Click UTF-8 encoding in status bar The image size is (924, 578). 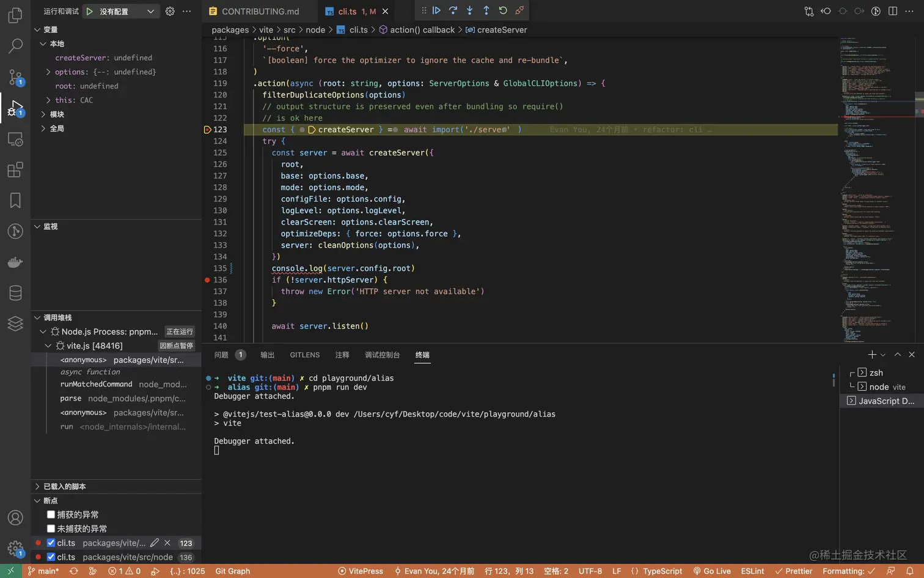click(590, 571)
